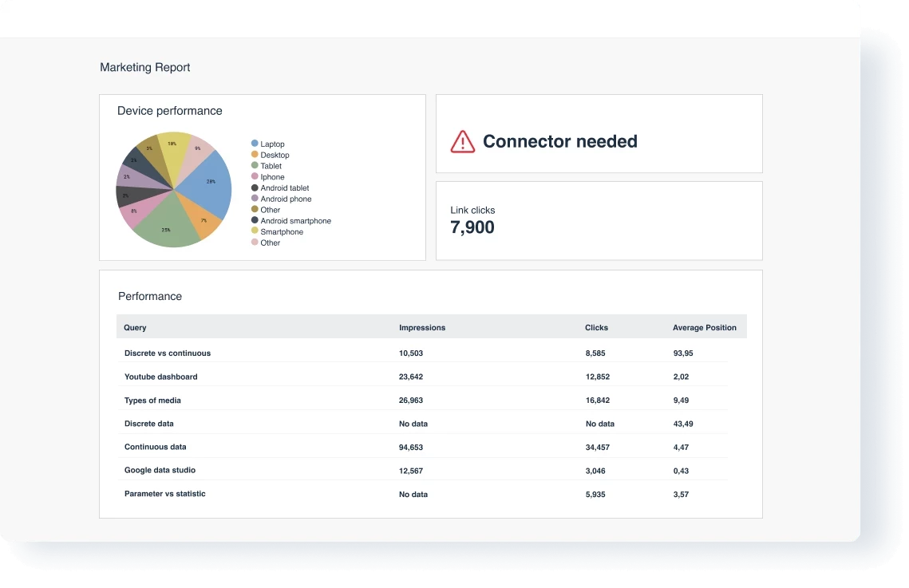The height and width of the screenshot is (588, 909).
Task: Click the green 25% pie slice
Action: (x=166, y=227)
